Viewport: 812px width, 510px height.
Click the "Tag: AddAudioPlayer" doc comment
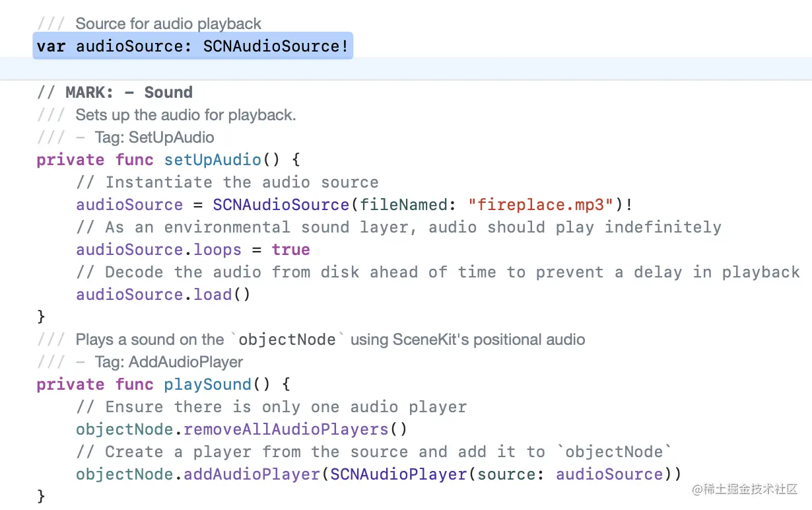click(169, 362)
